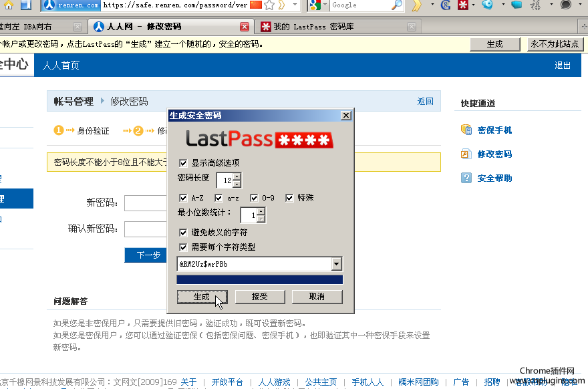Decrease 最小位数统计 with down arrow
Viewport: 588px width, 389px height.
(x=261, y=219)
